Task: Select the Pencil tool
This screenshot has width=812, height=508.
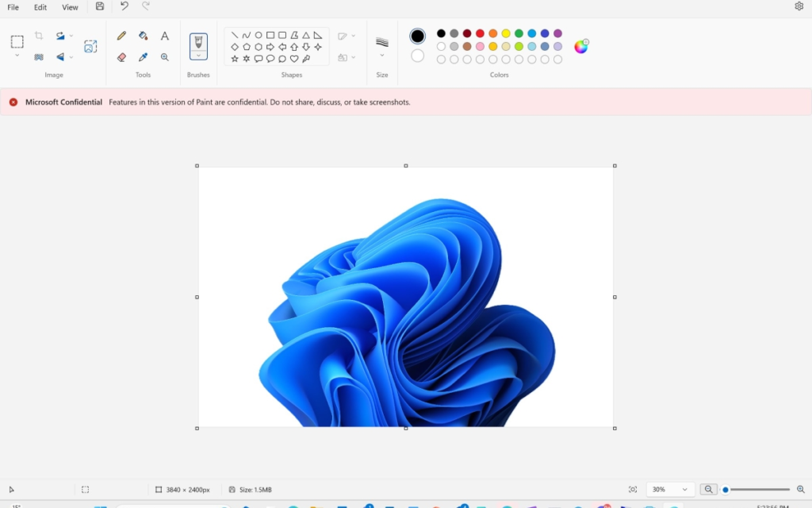Action: [121, 36]
